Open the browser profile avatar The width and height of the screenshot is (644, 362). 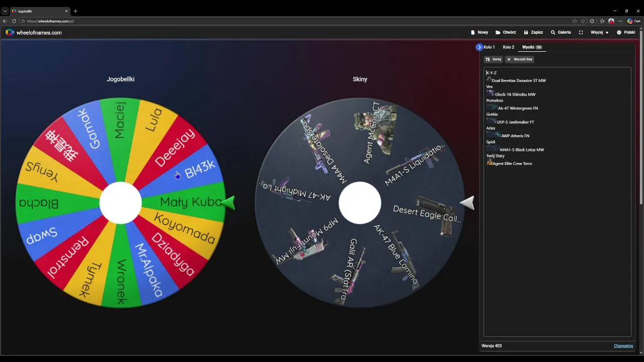pyautogui.click(x=611, y=21)
